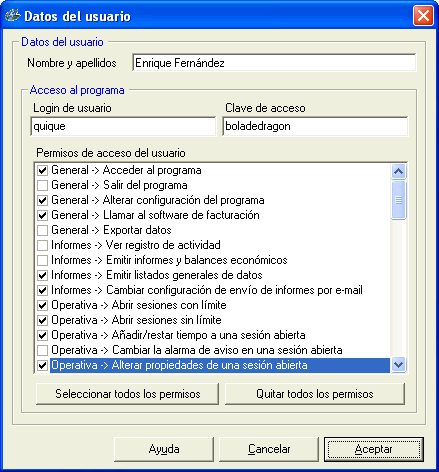Enable General -> Salir del programa checkbox

(x=42, y=185)
